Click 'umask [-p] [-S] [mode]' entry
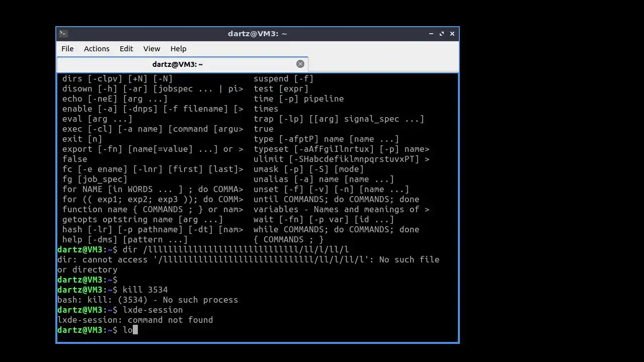 point(309,169)
